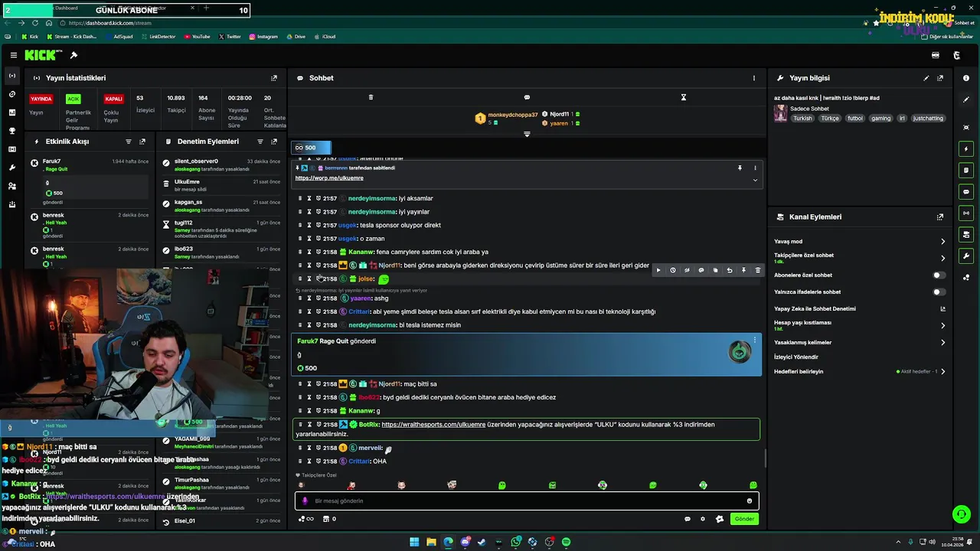Open the analytics chart icon in sidebar
This screenshot has height=551, width=980.
click(11, 112)
